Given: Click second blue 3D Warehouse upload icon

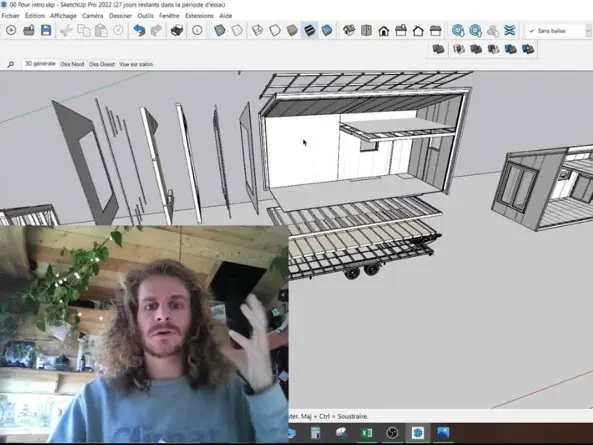Looking at the screenshot, I should pos(475,30).
